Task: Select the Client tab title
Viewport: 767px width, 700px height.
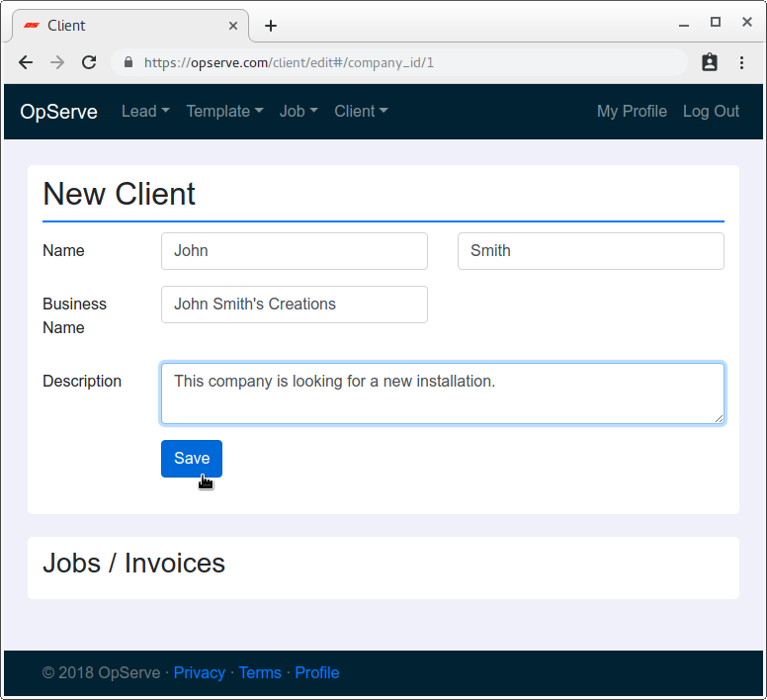Action: coord(66,26)
